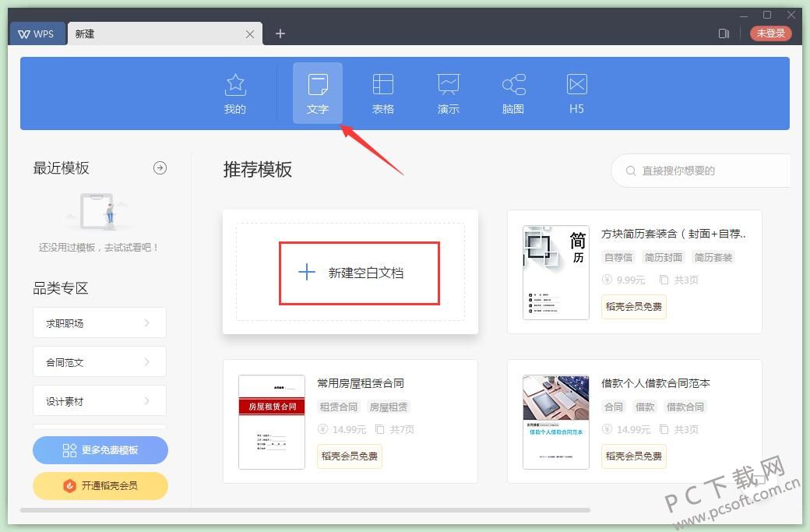Viewport: 810px width, 532px height.
Task: Open a new tab with the plus button
Action: point(280,33)
